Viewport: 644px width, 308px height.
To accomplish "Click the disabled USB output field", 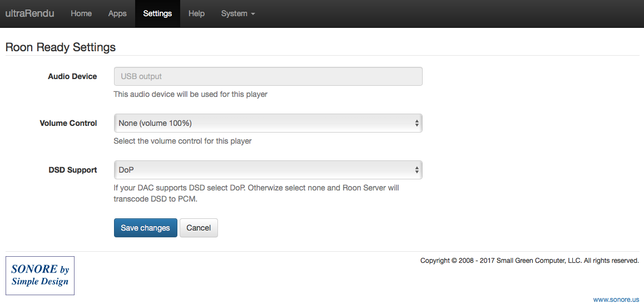I will click(268, 76).
